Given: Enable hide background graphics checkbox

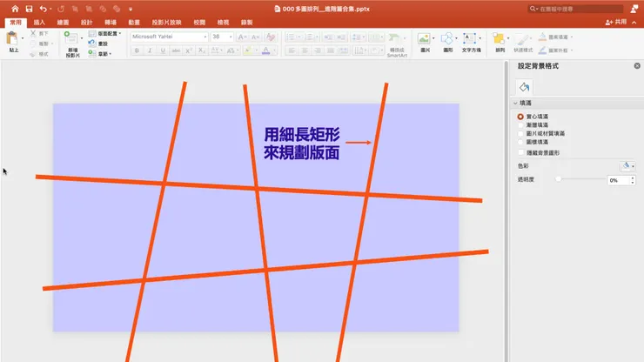Looking at the screenshot, I should pos(520,152).
